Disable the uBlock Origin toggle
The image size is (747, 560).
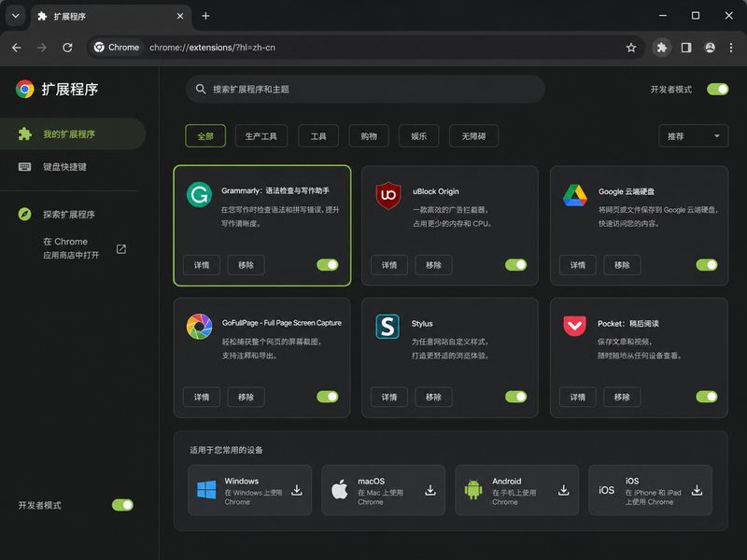(x=516, y=265)
